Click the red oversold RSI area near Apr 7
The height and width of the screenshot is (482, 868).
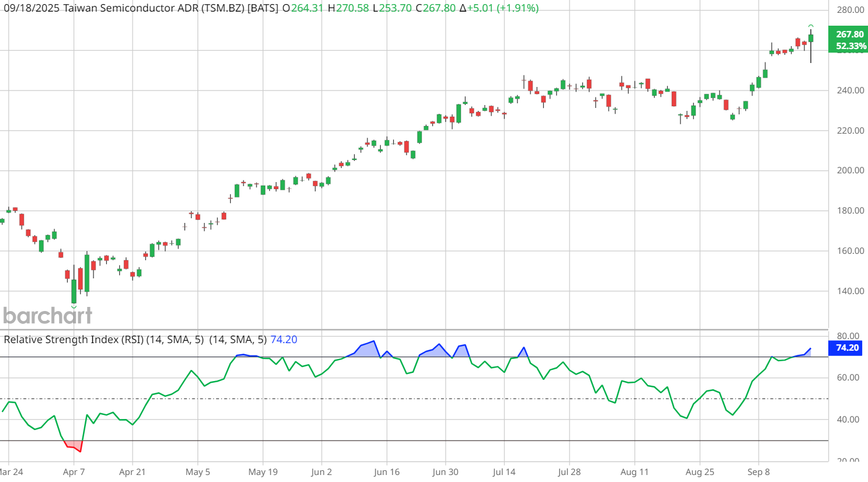pos(75,446)
